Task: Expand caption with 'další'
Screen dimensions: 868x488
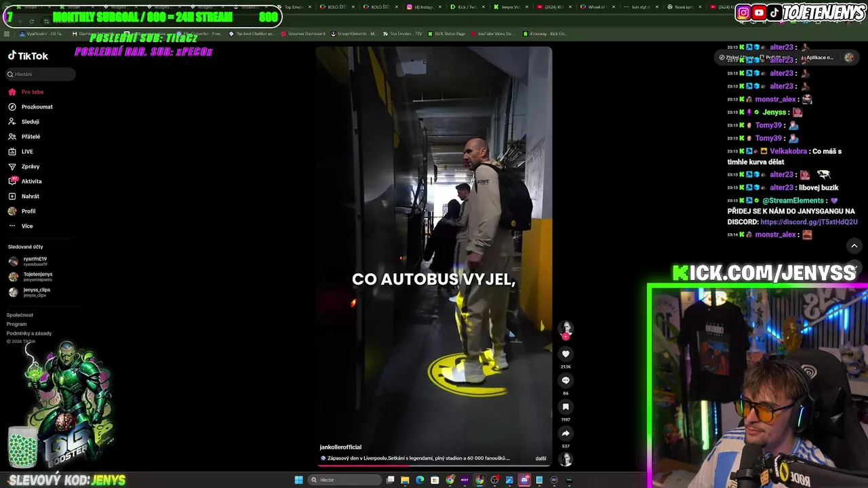Action: click(540, 458)
